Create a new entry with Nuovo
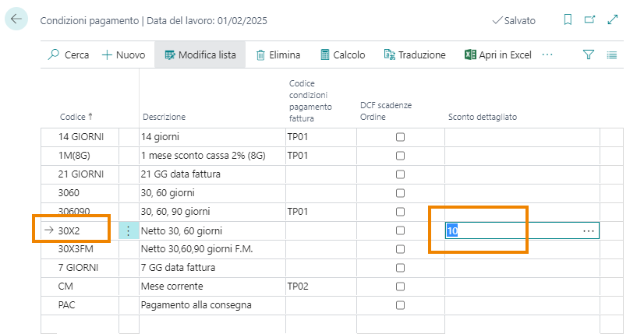644x334 pixels. (124, 54)
